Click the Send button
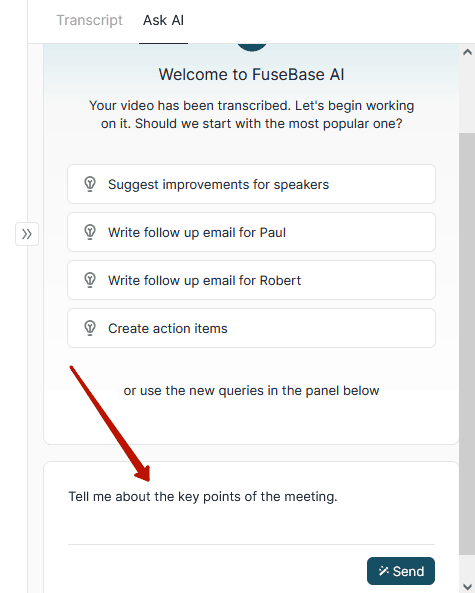The image size is (475, 593). [x=401, y=571]
